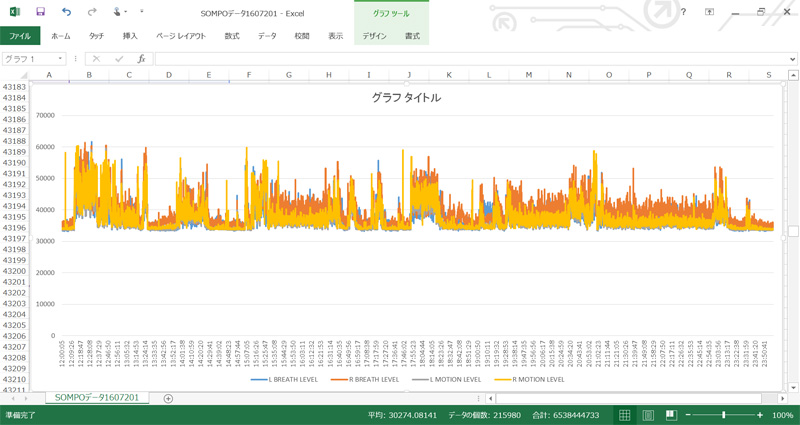Click the zoom slider in status bar

(722, 415)
